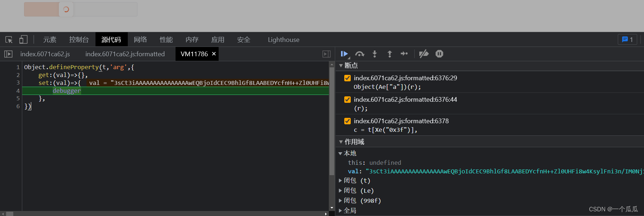Click the highlighted debugger statement
Screen dimensions: 644x216
coord(67,91)
